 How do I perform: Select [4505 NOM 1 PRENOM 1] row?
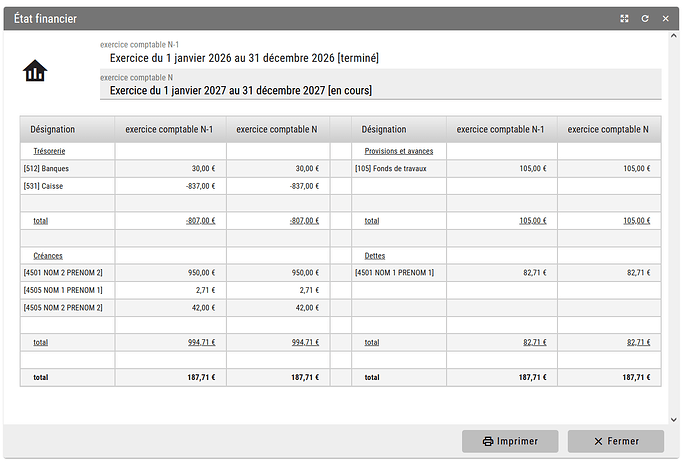63,290
